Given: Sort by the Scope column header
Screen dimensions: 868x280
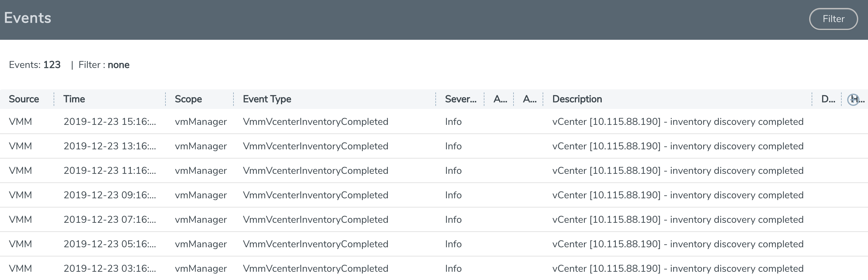Looking at the screenshot, I should 188,99.
